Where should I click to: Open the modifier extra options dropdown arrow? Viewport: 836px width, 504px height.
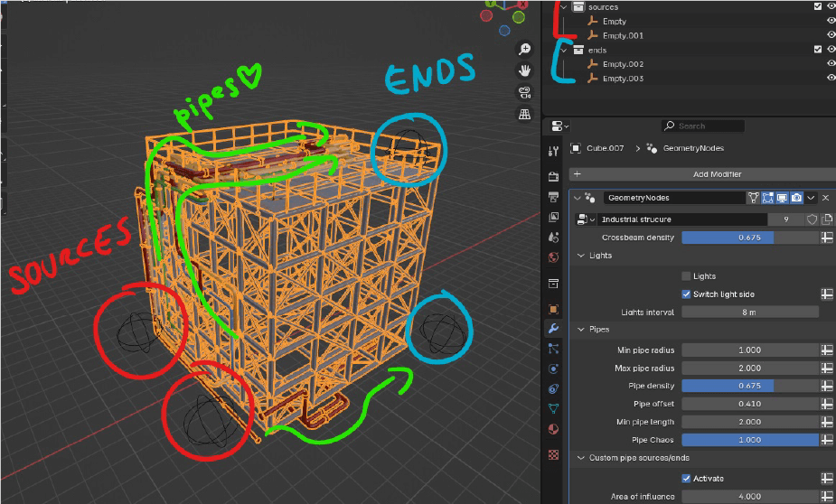(811, 198)
